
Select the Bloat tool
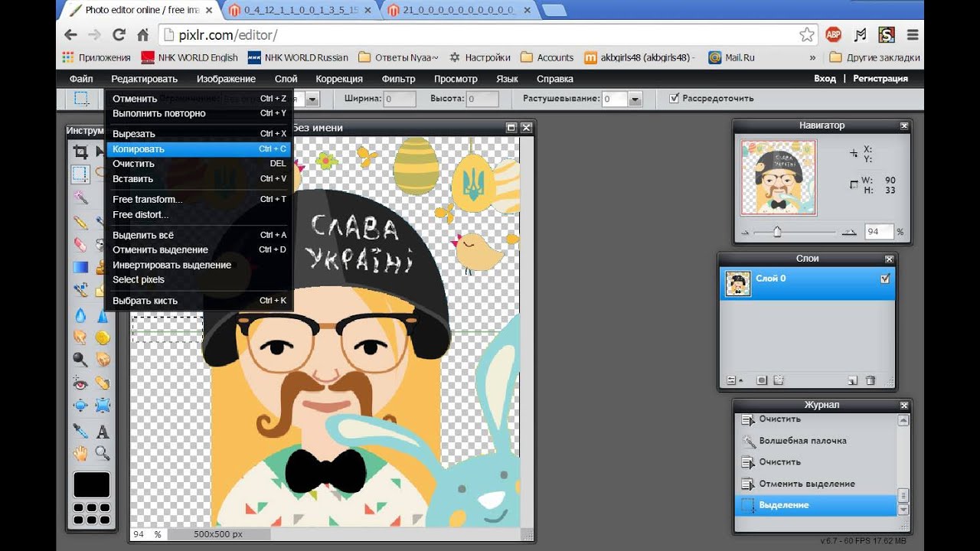tap(80, 405)
